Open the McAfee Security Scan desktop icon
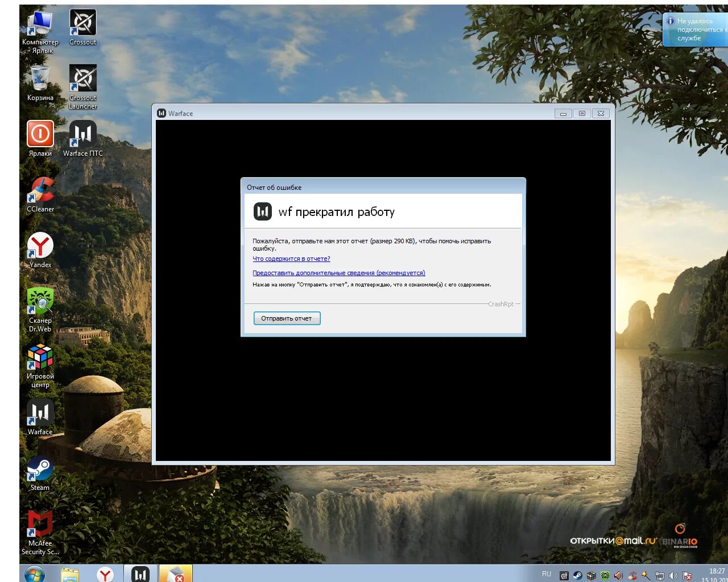 (40, 533)
